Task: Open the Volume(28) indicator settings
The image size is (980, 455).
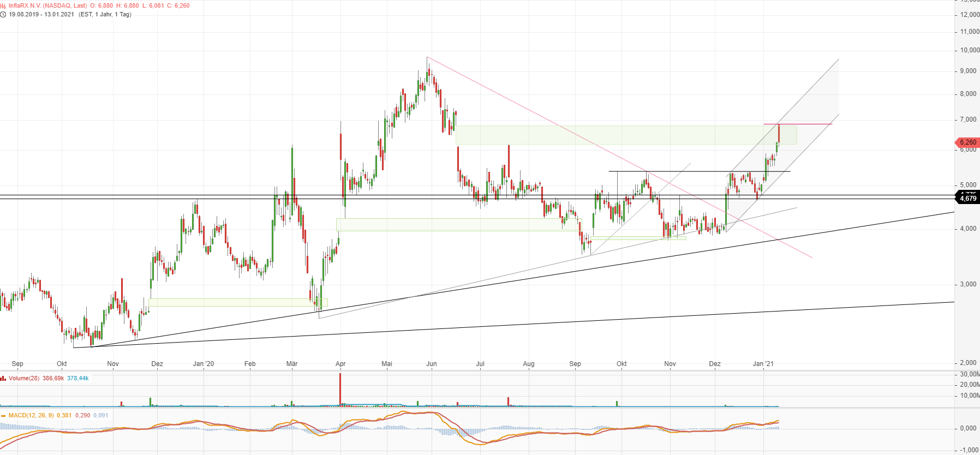Action: point(24,379)
